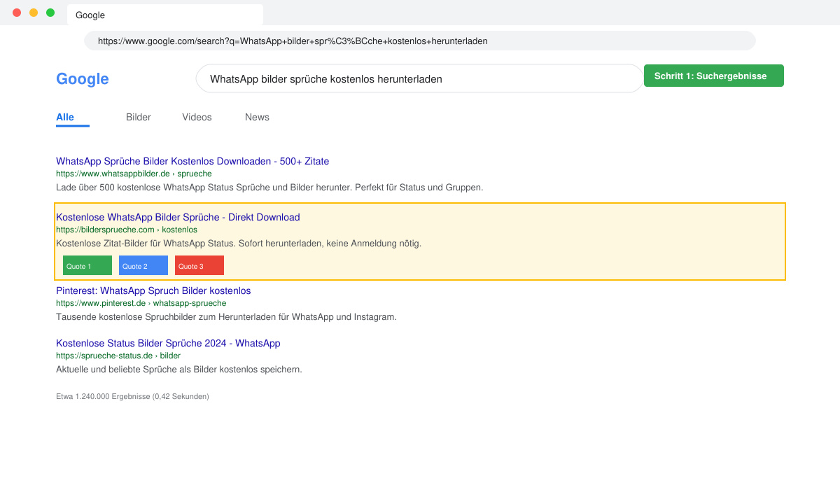This screenshot has height=504, width=840.
Task: Click the green maximize window button
Action: [50, 13]
